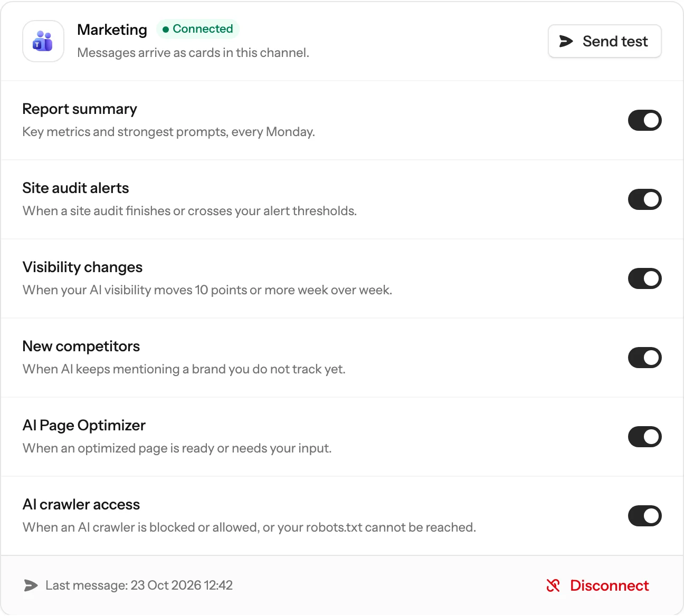This screenshot has width=684, height=616.
Task: Toggle New competitors alerts
Action: (x=645, y=358)
